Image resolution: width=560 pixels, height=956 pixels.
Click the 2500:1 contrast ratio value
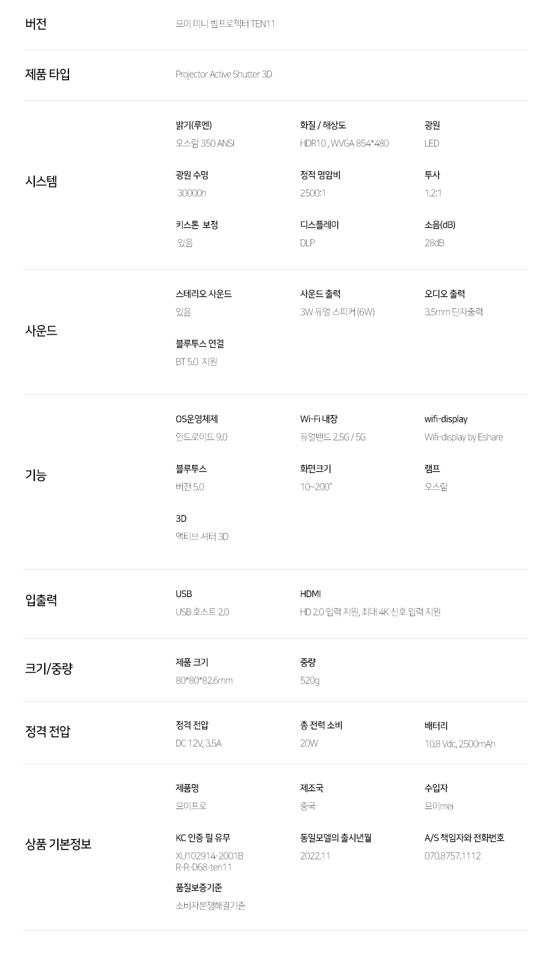[x=312, y=194]
